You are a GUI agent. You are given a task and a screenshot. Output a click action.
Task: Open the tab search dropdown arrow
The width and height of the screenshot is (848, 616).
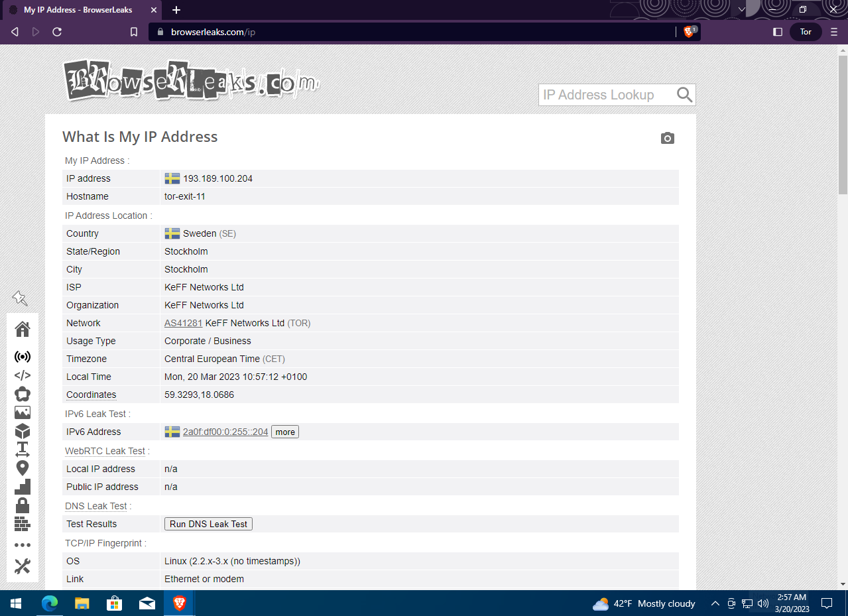pyautogui.click(x=742, y=10)
